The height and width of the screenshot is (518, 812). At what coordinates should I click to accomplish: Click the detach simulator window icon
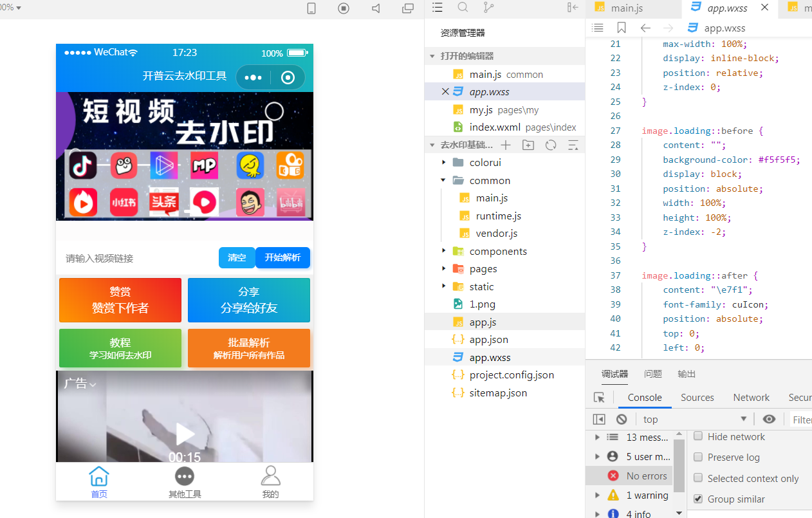(x=408, y=8)
